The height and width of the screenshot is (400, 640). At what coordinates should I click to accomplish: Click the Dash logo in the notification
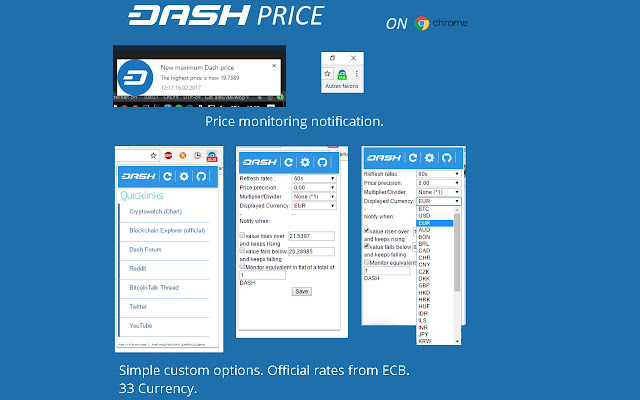(x=135, y=78)
